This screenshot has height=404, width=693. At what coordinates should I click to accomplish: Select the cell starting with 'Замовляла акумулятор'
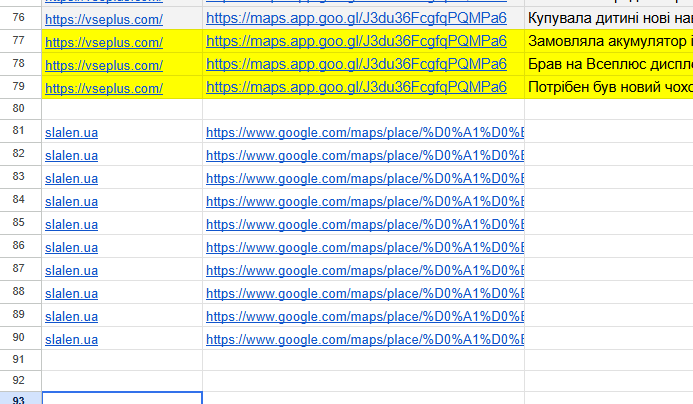pos(609,42)
